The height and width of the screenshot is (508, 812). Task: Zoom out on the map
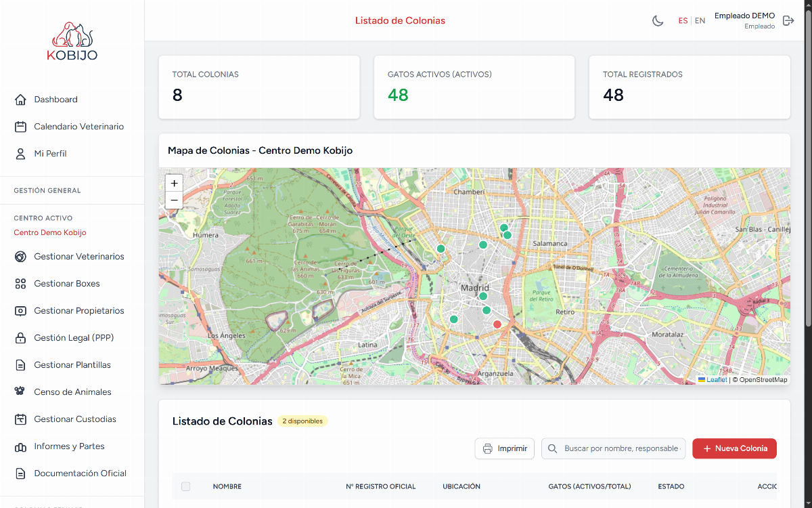click(174, 200)
